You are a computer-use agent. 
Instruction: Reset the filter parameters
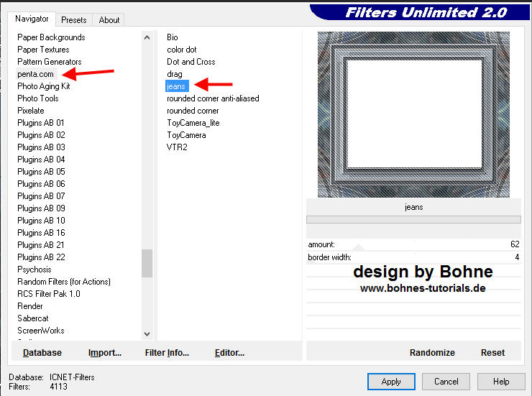(x=492, y=353)
